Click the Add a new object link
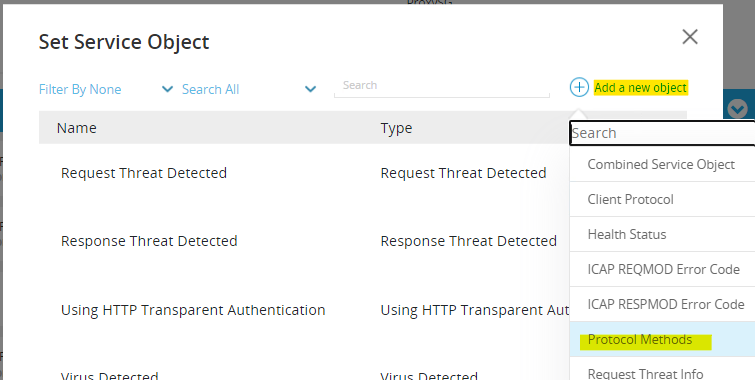The image size is (755, 380). click(640, 88)
